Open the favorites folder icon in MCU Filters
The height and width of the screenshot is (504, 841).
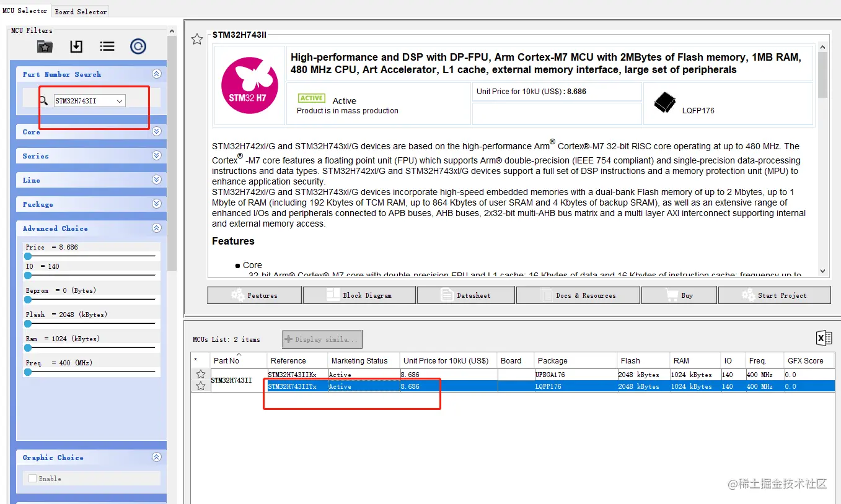(x=45, y=46)
